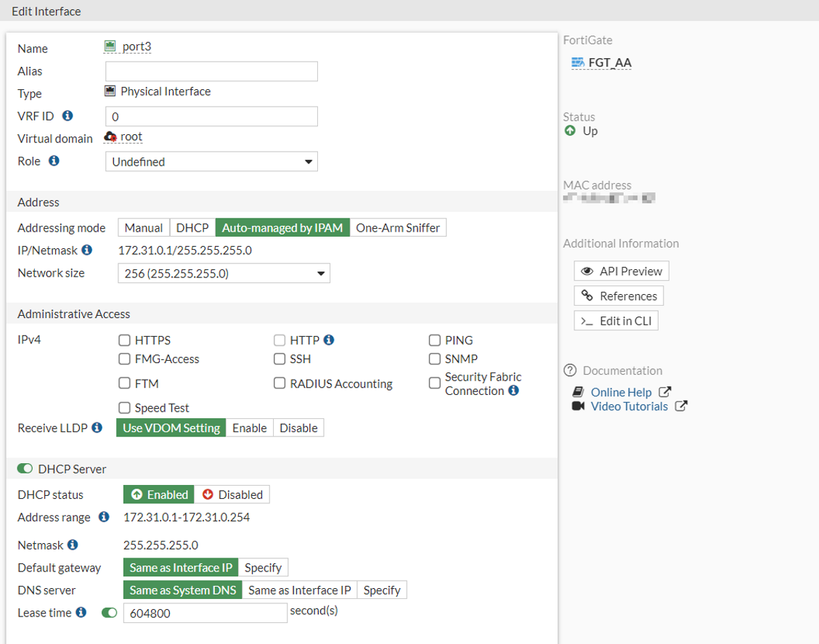Click the root virtual domain icon
This screenshot has height=644, width=819.
(x=110, y=136)
